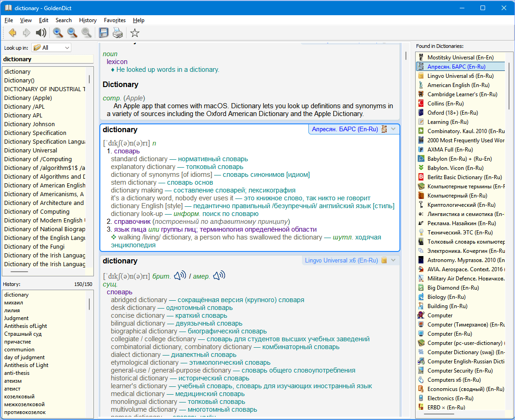This screenshot has height=420, width=515.
Task: Zoom in with the magnifier plus icon
Action: click(x=58, y=33)
